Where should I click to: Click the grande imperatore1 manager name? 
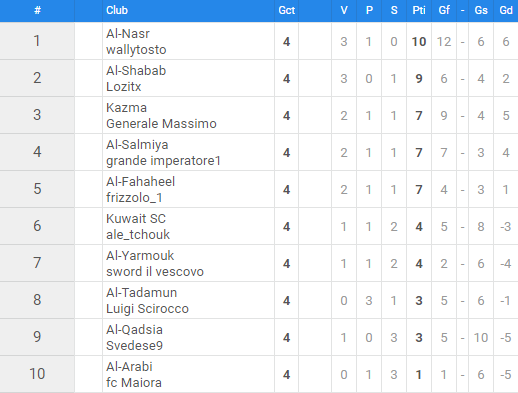coord(163,161)
